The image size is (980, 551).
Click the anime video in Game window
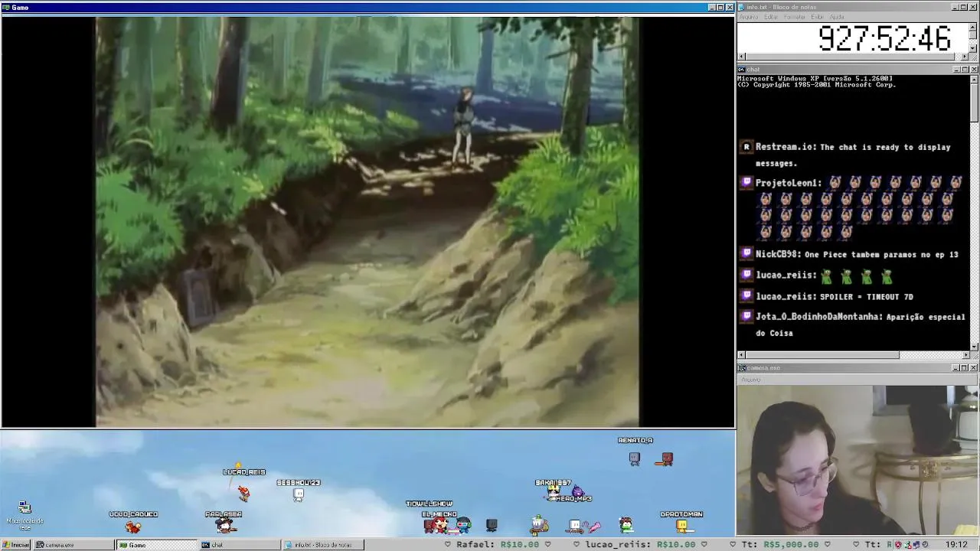click(367, 222)
